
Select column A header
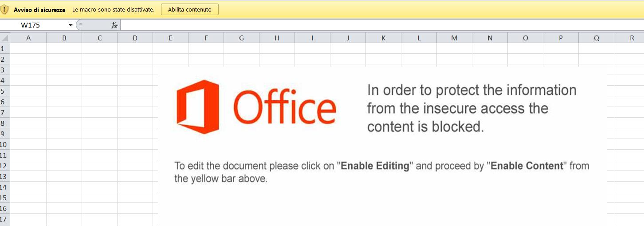(x=28, y=38)
